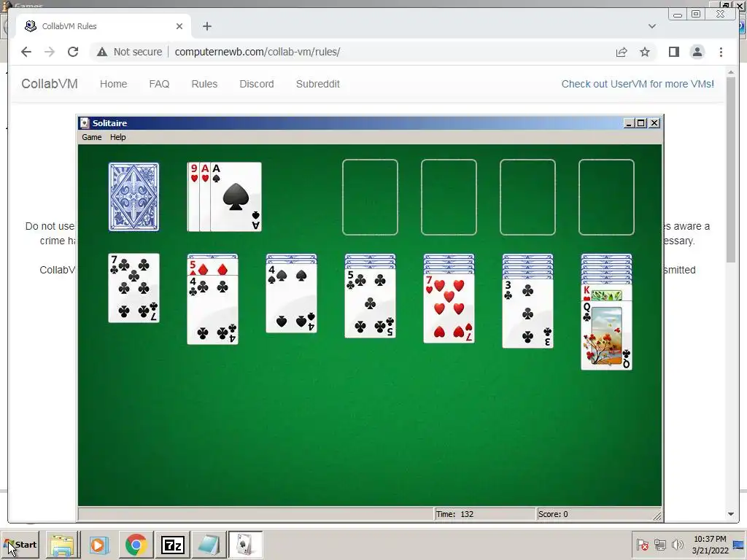Click the volume speaker tray icon
The image size is (747, 560).
pos(677,545)
